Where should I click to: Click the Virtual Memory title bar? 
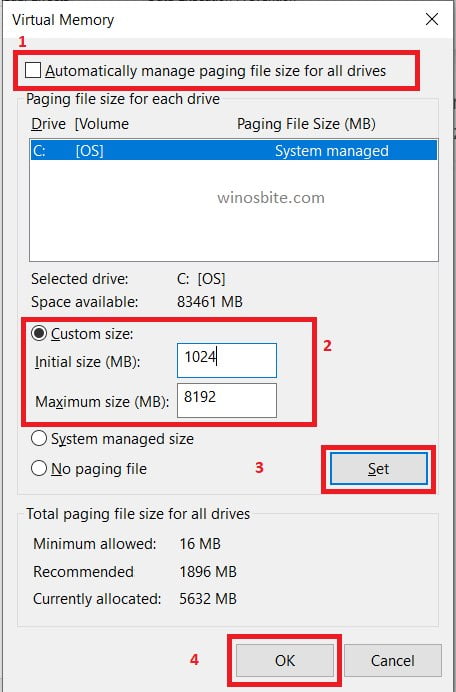212,19
